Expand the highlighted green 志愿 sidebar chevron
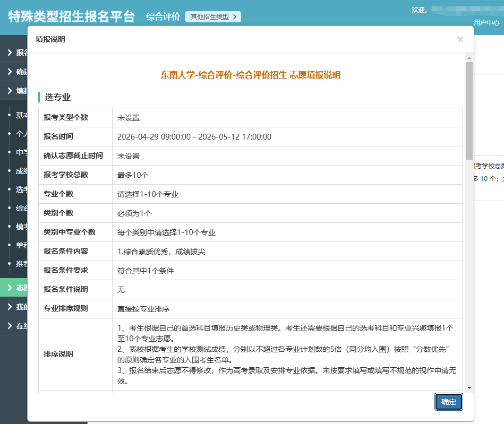 [x=10, y=288]
